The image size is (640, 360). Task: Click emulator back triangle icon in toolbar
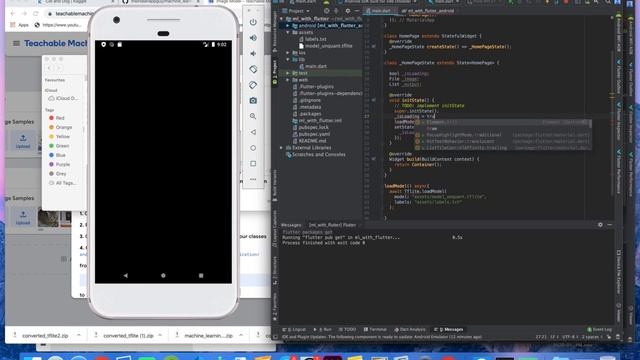pyautogui.click(x=253, y=132)
